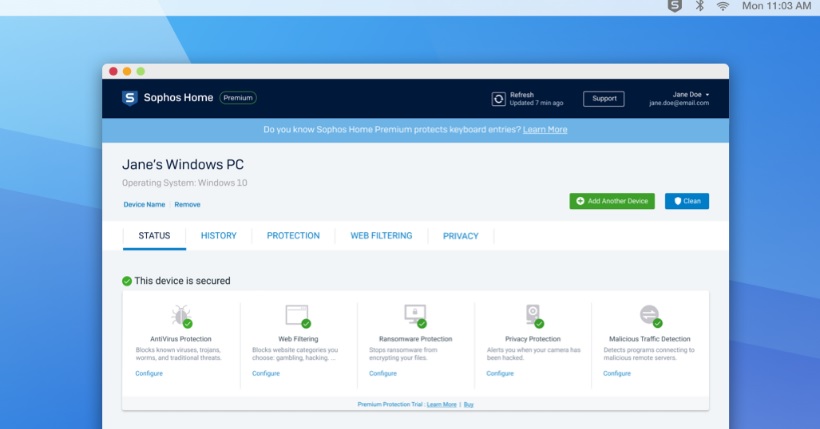Click the Refresh circular arrow icon
The width and height of the screenshot is (820, 429).
[498, 99]
